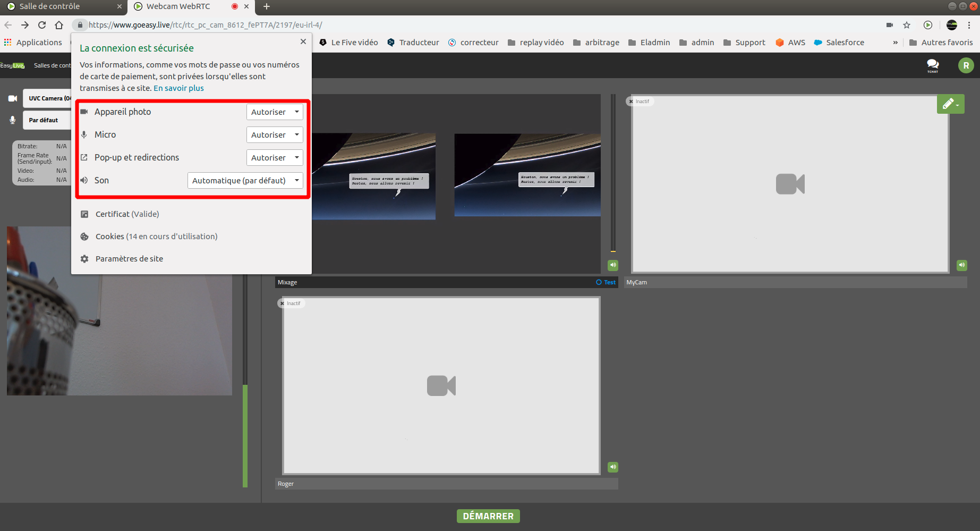
Task: Toggle the sound icon beside the Mixage panel
Action: 613,265
